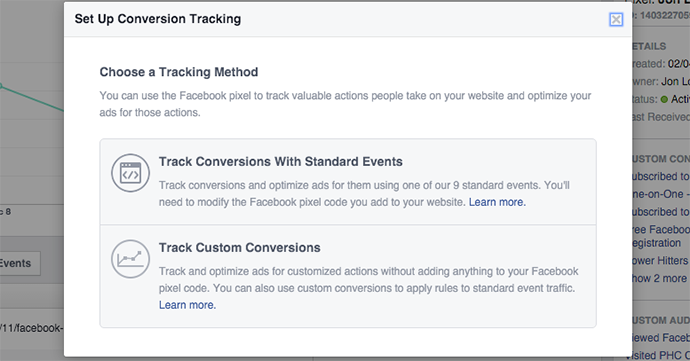Click the line chart icon for Custom Conversions
This screenshot has height=361, width=690.
point(130,259)
